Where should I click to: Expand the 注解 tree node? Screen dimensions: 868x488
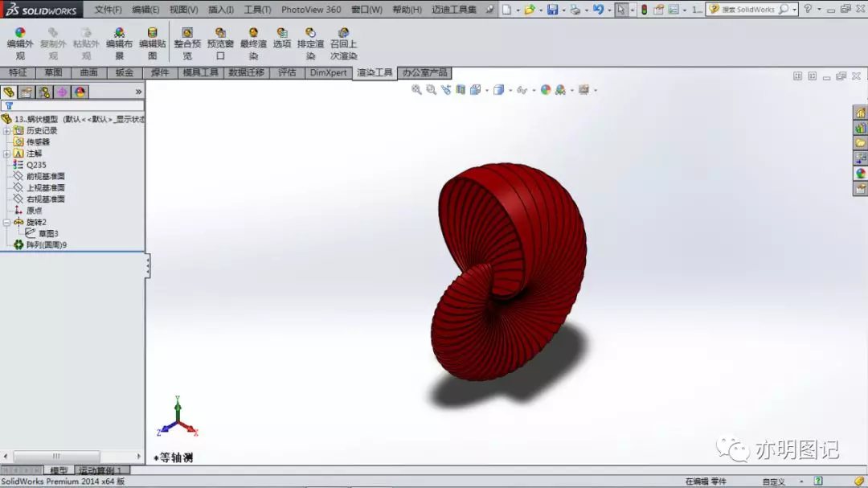[x=6, y=154]
